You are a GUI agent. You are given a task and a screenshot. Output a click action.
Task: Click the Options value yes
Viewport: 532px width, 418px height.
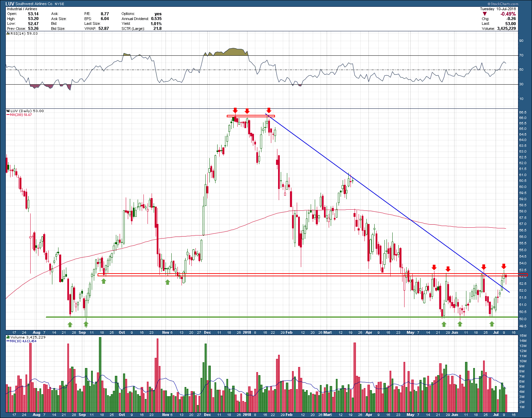pos(158,14)
